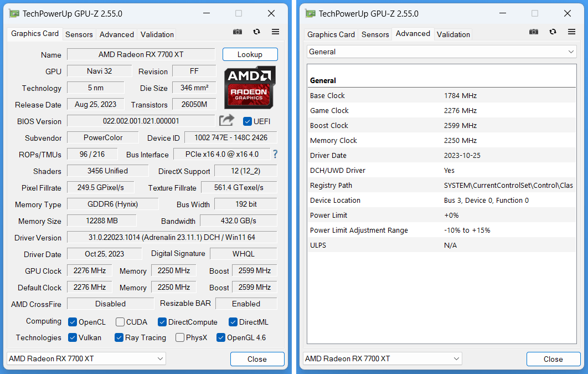
Task: Switch to Advanced tab in left window
Action: [117, 34]
